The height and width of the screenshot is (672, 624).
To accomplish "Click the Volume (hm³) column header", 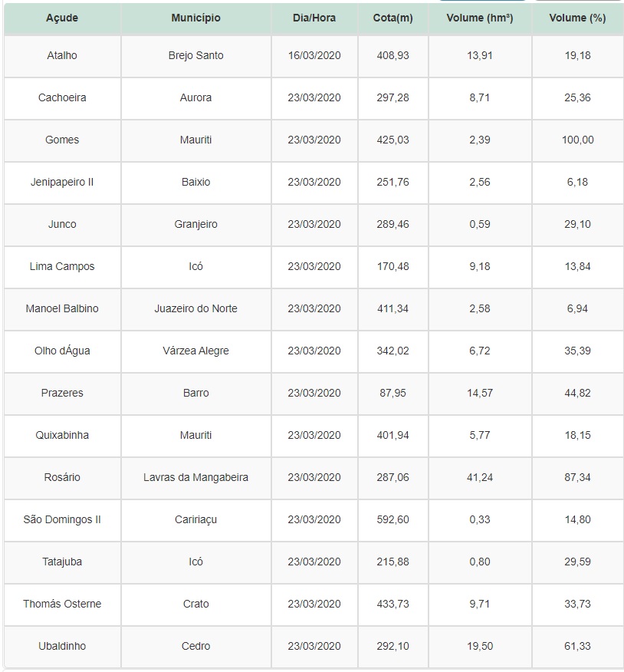I will 480,18.
